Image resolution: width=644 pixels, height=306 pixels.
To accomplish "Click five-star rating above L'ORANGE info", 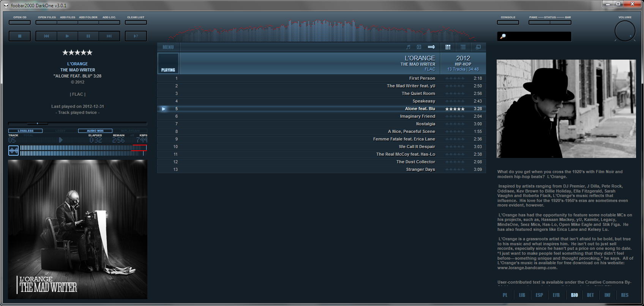I will (77, 52).
